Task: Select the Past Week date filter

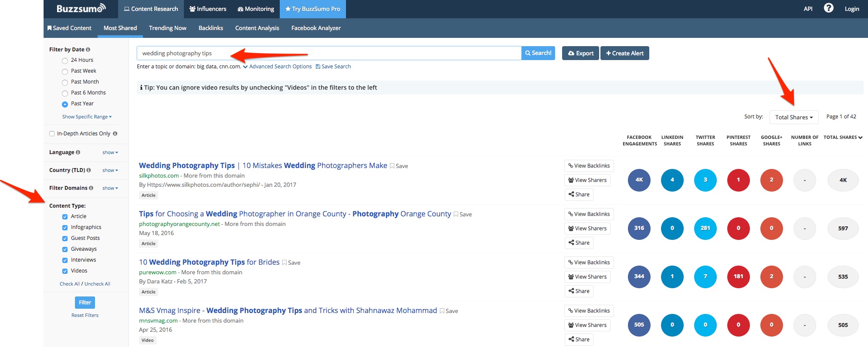Action: click(x=65, y=71)
